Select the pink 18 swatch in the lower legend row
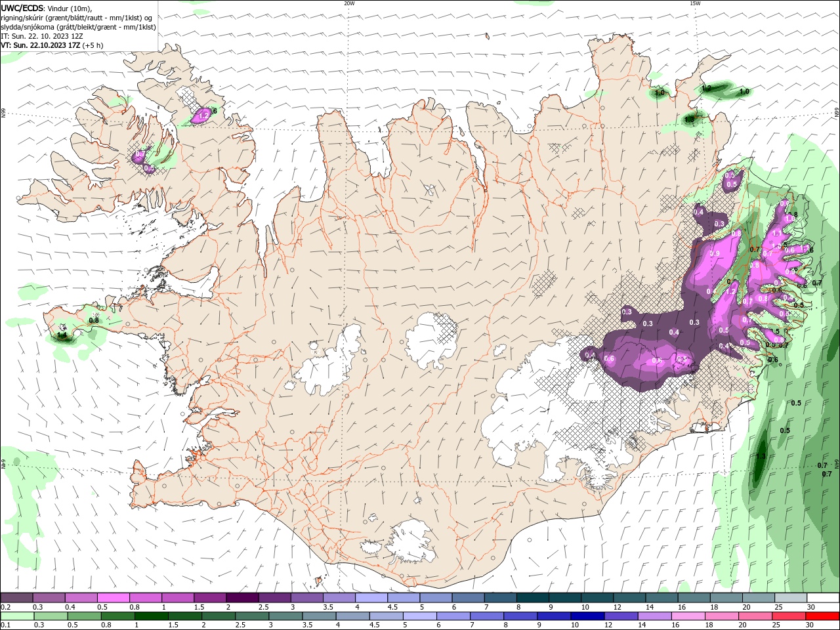This screenshot has width=840, height=630. click(721, 616)
